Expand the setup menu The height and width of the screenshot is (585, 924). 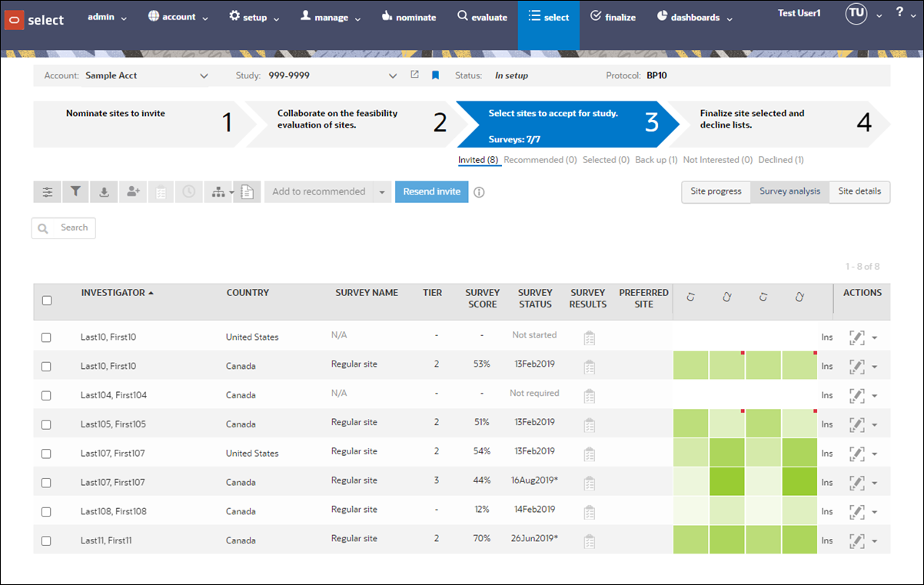tap(254, 17)
